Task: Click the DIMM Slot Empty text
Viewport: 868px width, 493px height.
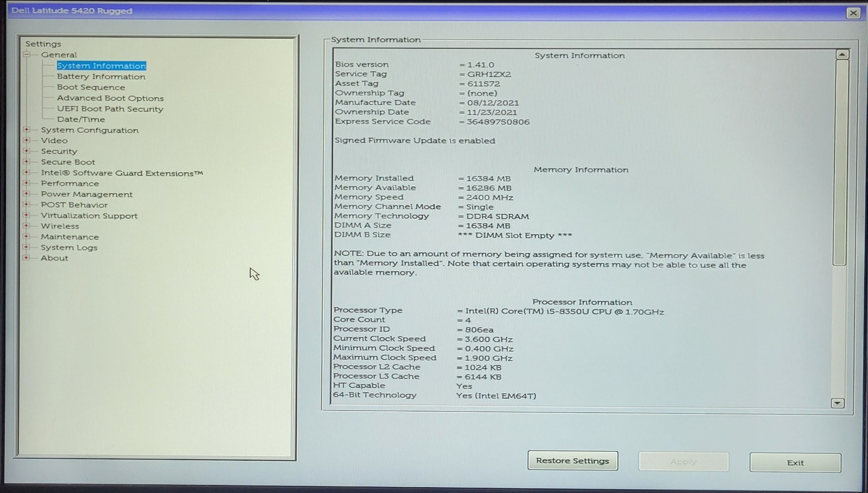Action: point(515,236)
